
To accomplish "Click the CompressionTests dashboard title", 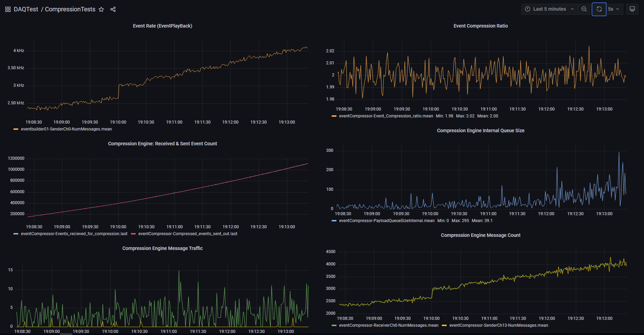I will pos(70,9).
